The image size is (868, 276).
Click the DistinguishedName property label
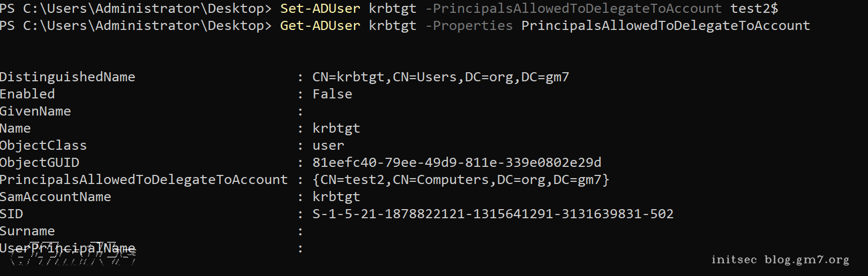pyautogui.click(x=68, y=77)
